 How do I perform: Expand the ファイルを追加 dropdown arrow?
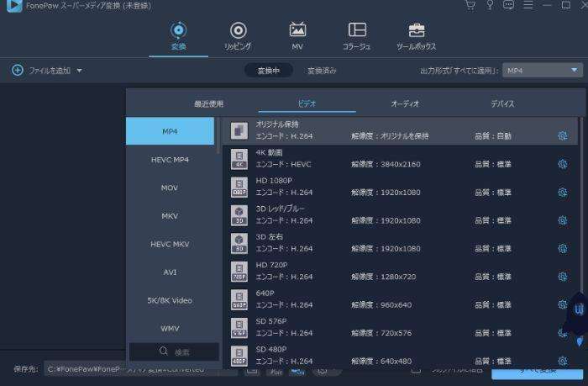tap(79, 70)
